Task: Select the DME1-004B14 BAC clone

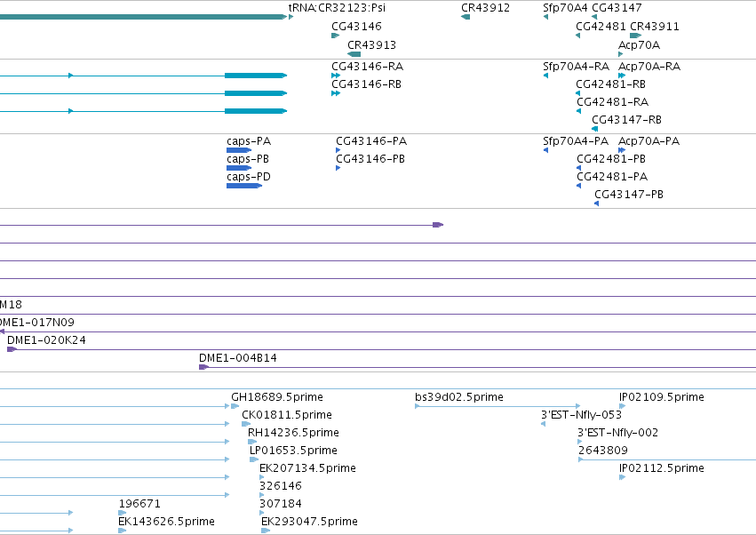Action: tap(477, 367)
